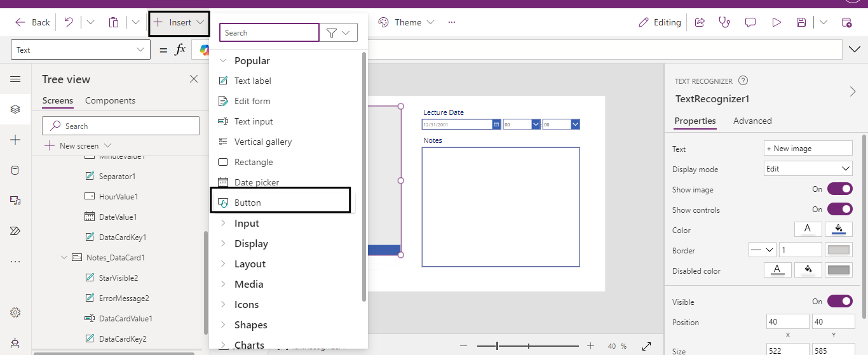The image size is (868, 355).
Task: Switch to the Components tab
Action: pyautogui.click(x=110, y=100)
